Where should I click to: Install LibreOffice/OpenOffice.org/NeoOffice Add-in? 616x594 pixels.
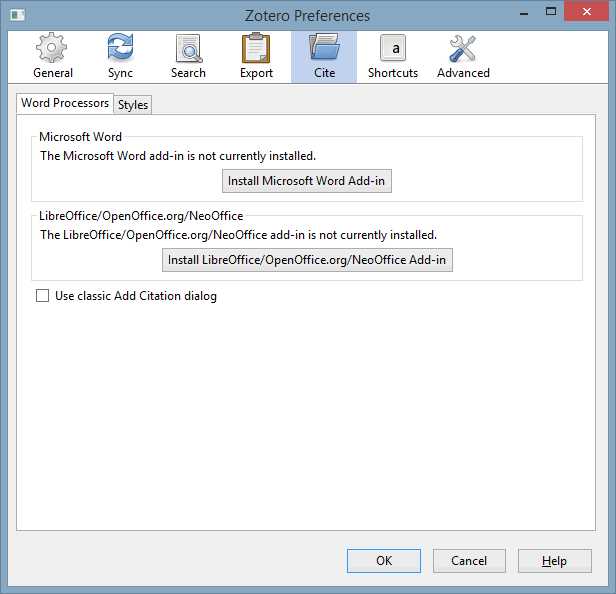coord(307,260)
